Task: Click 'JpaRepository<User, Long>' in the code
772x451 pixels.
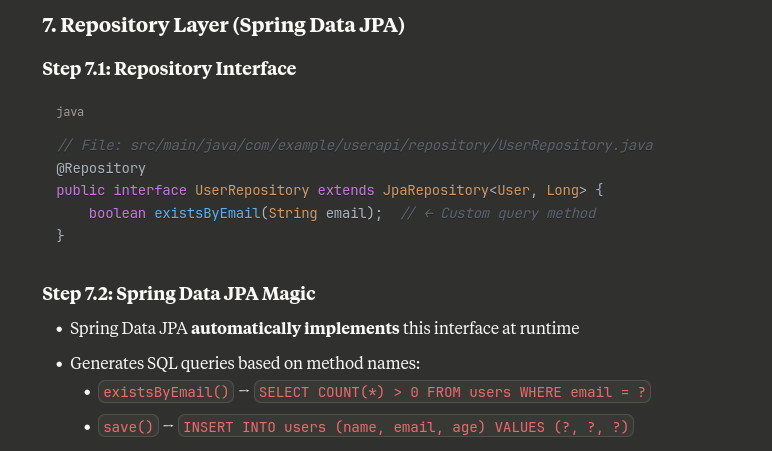Action: pos(484,191)
